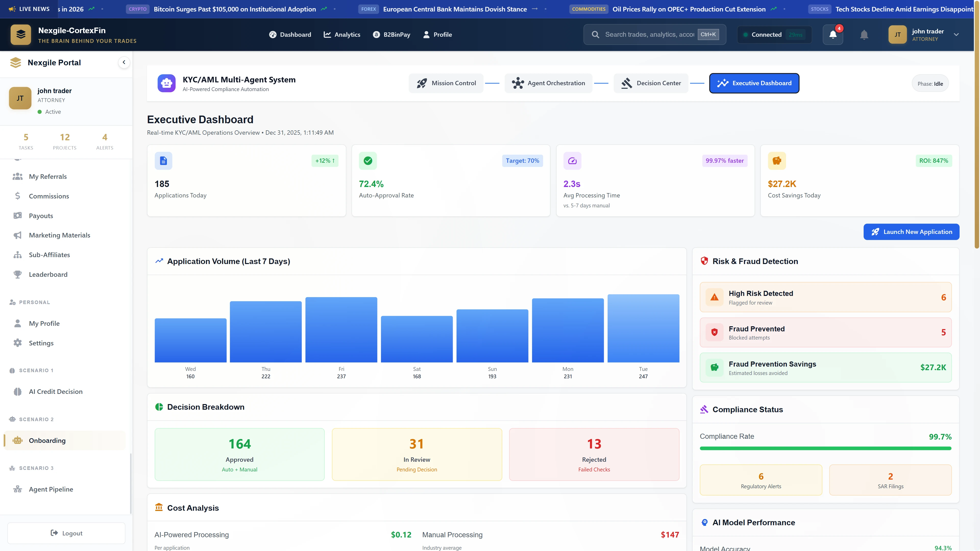Viewport: 980px width, 551px height.
Task: Open Commissions in the sidebar
Action: coord(48,196)
